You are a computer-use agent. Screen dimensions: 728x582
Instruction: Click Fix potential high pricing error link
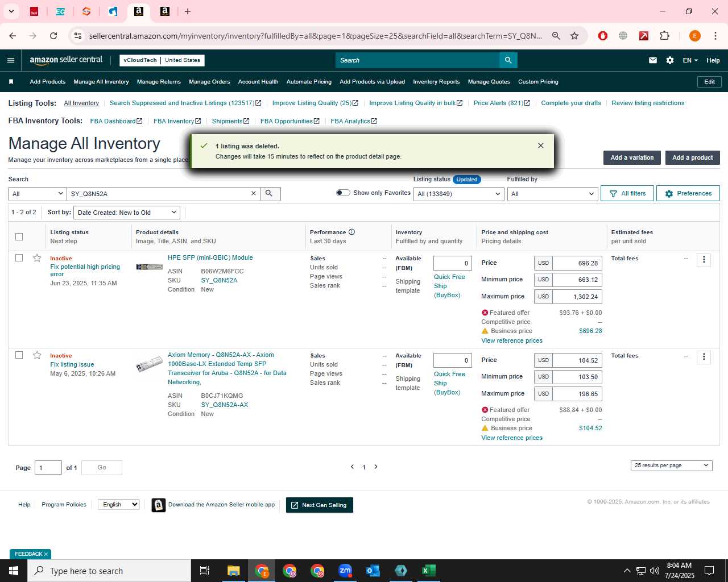(85, 271)
